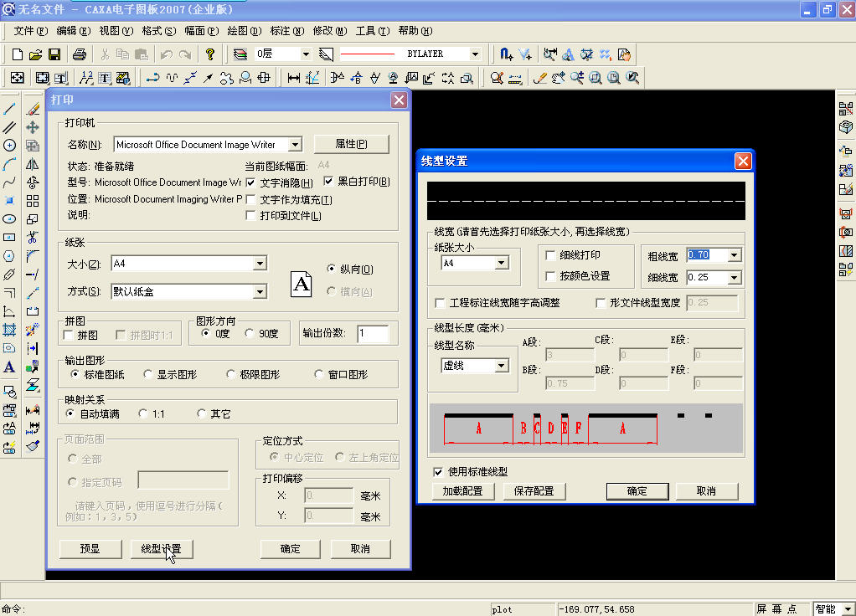Click the top icon in right-side toolbar

846,109
